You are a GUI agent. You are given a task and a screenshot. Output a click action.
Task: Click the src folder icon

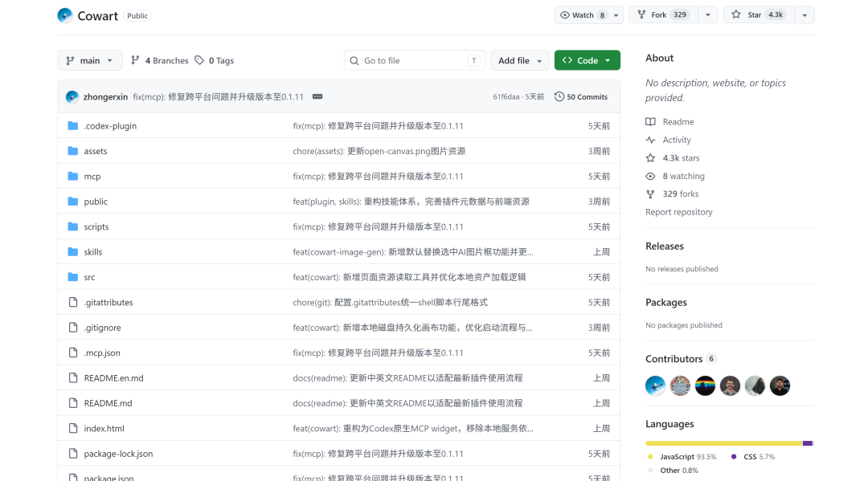coord(72,277)
